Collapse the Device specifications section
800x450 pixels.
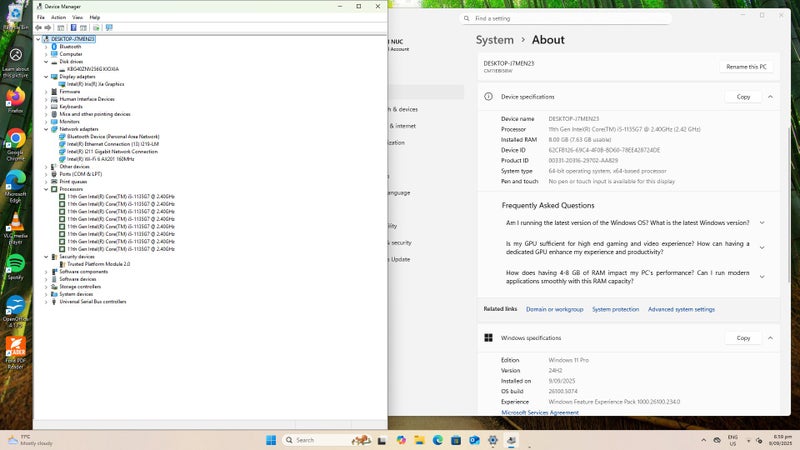[770, 97]
